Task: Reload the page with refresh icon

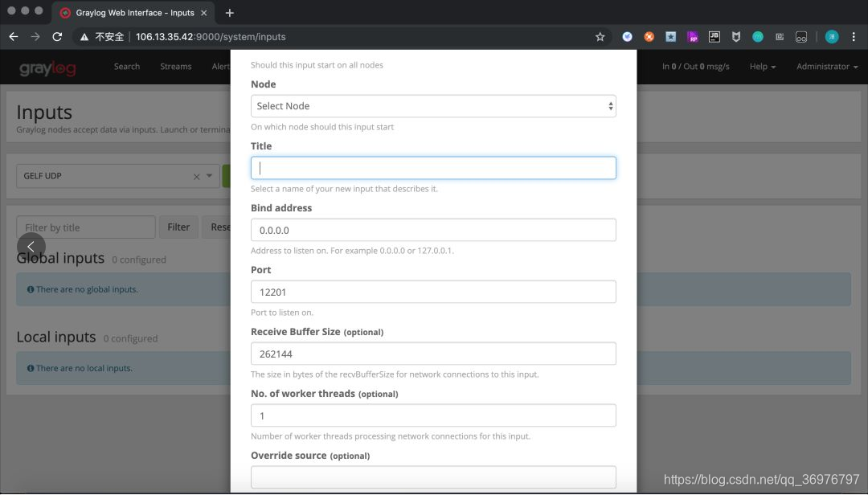Action: coord(57,36)
